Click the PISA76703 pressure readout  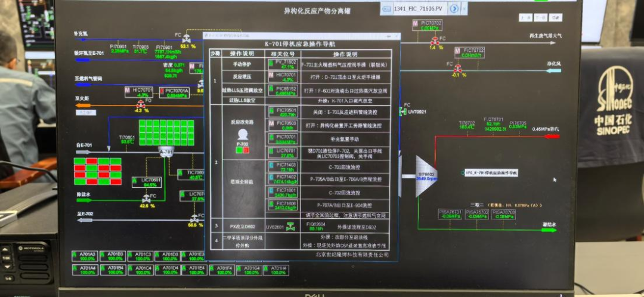tap(503, 214)
